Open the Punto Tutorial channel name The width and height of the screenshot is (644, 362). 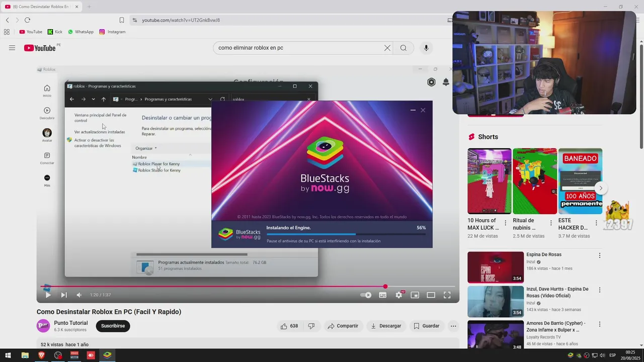[71, 323]
